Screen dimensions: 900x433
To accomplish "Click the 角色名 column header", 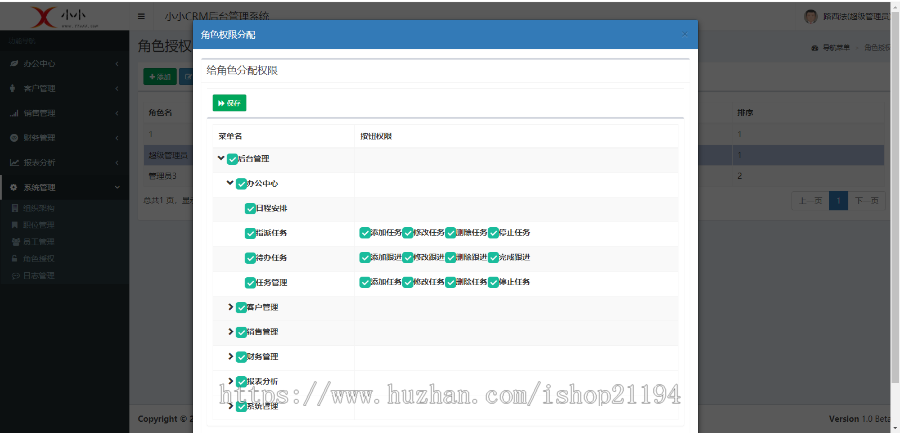I will pyautogui.click(x=160, y=113).
